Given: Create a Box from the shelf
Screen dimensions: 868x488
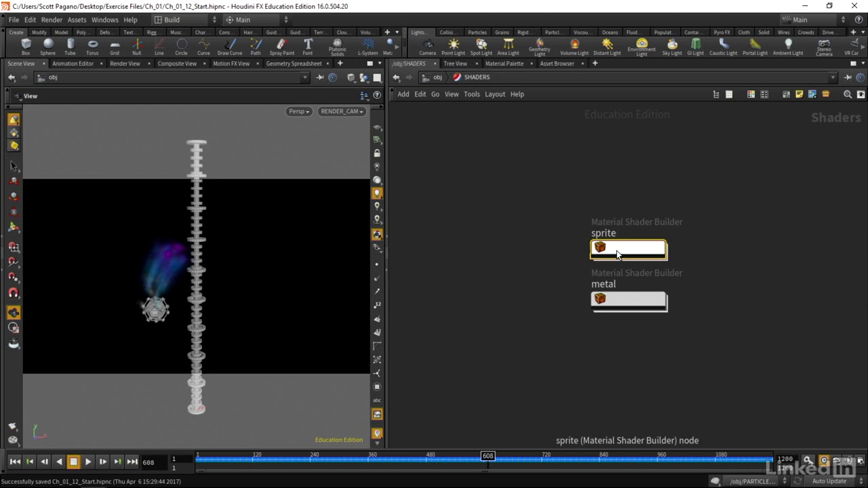Looking at the screenshot, I should tap(26, 47).
